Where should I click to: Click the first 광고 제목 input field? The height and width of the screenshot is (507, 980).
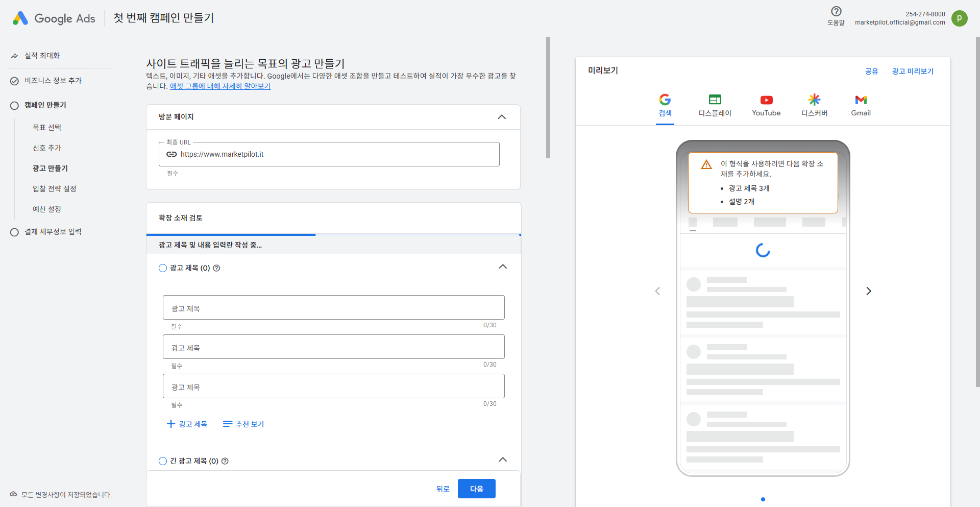[x=334, y=307]
